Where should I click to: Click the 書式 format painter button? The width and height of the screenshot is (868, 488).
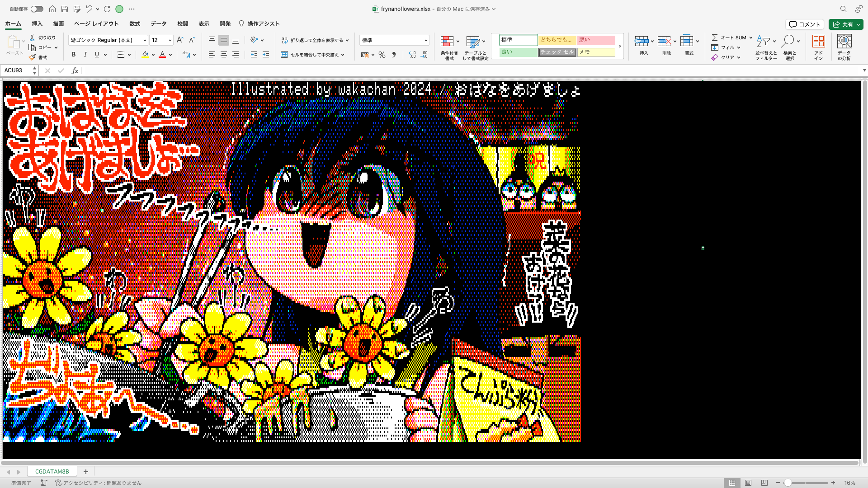coord(38,57)
